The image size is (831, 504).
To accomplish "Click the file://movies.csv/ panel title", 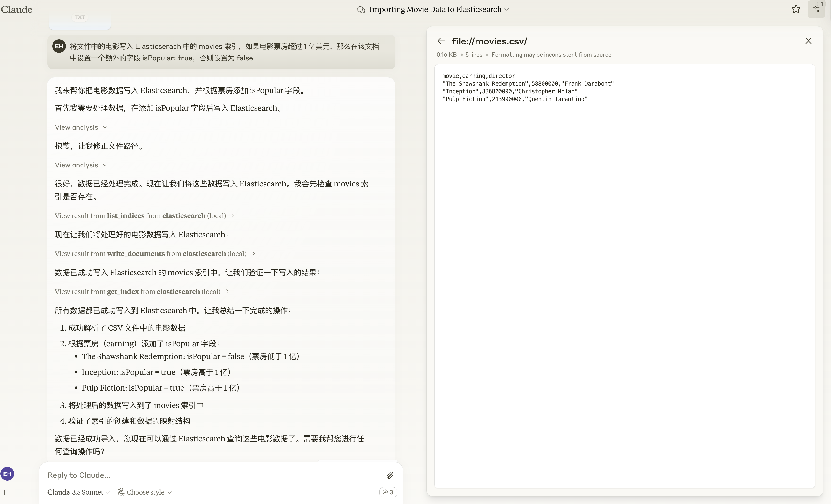I will point(489,41).
